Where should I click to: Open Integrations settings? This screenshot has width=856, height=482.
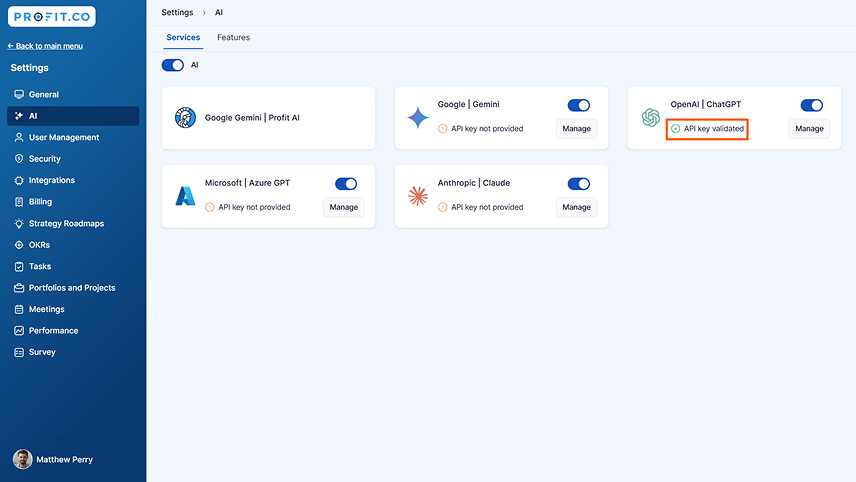(73, 180)
